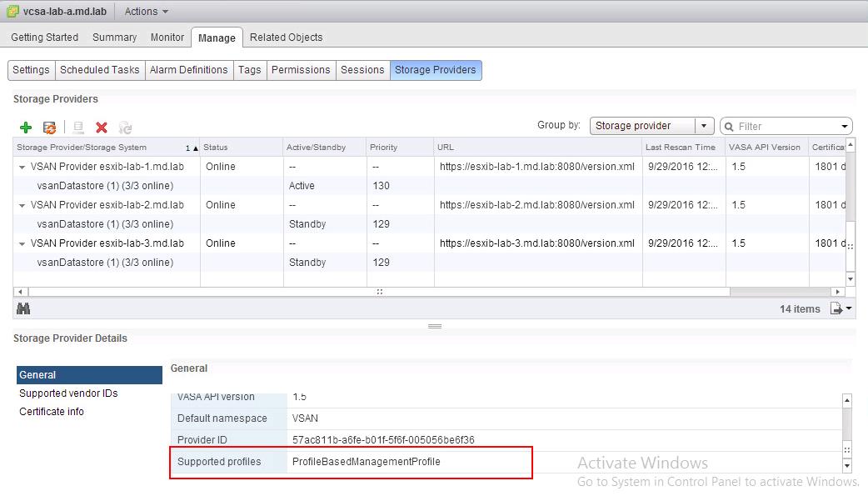
Task: Collapse the VSAN Provider esxib-lab-2.md.lab row
Action: click(22, 205)
